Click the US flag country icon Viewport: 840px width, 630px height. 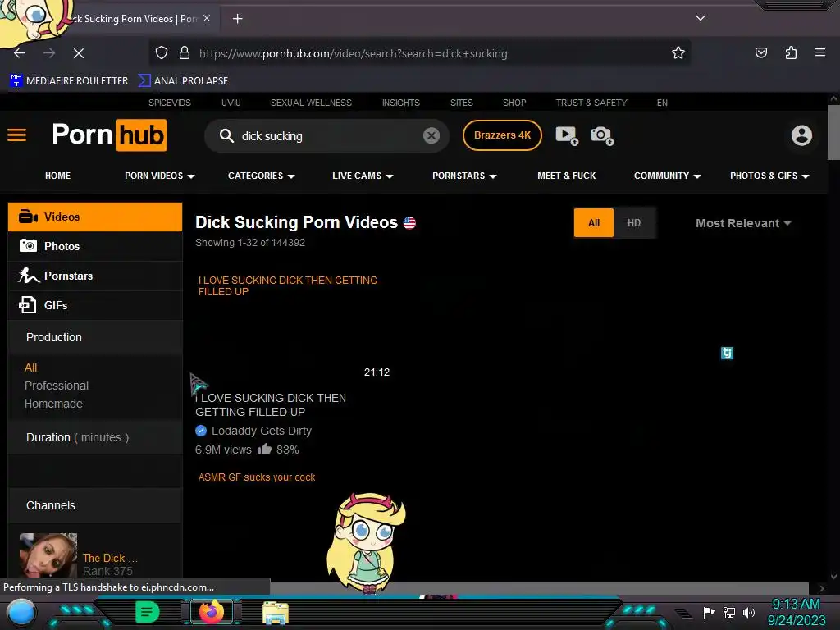[409, 222]
